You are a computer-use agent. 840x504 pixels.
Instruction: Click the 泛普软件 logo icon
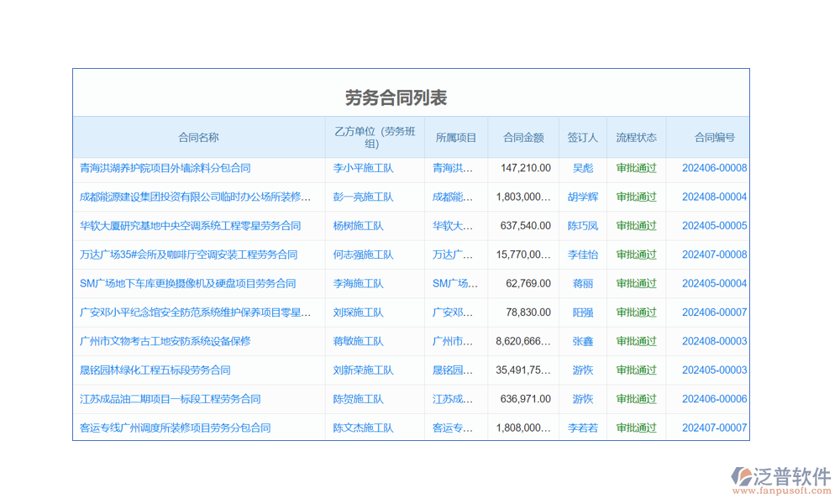743,477
